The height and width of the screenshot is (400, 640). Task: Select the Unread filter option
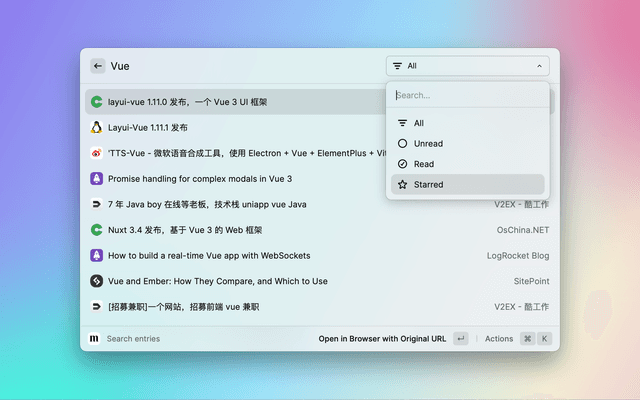click(428, 143)
